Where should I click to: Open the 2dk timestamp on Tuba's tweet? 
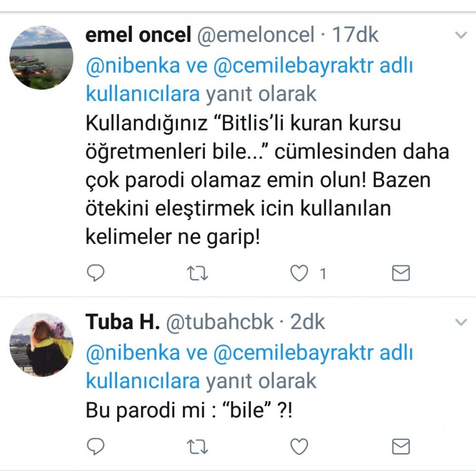[307, 322]
